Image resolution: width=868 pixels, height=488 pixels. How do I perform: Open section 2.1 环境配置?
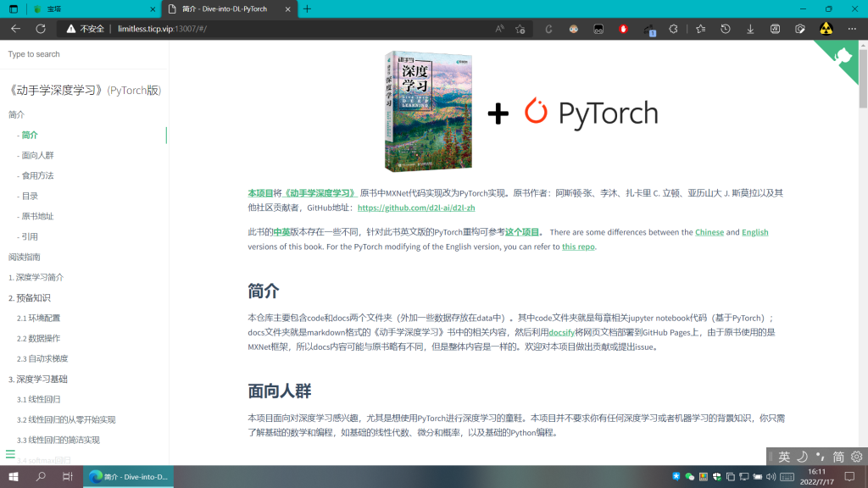tap(38, 319)
